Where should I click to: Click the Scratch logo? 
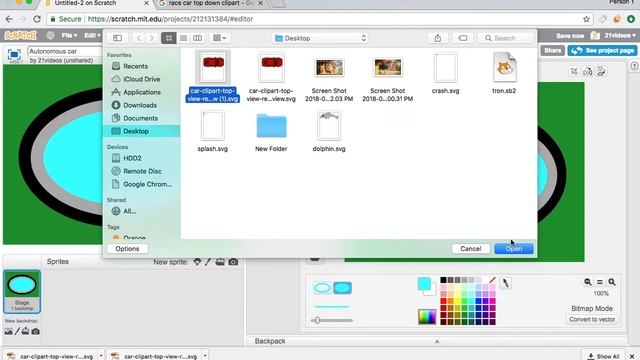[20, 36]
